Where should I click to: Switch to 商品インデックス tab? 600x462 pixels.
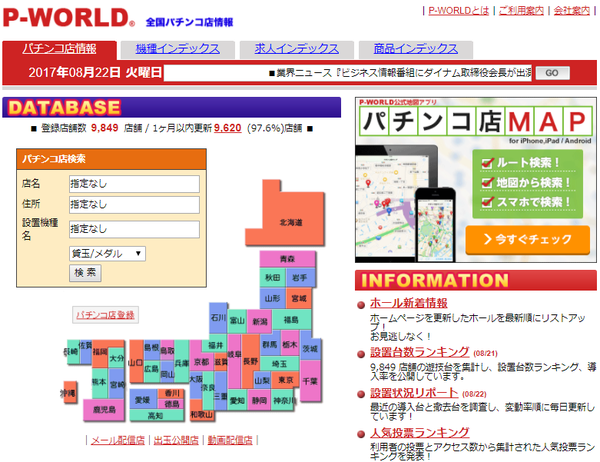click(x=416, y=49)
